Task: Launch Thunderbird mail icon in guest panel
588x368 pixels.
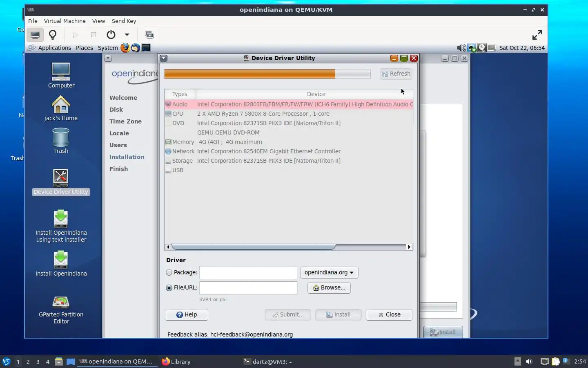Action: 135,48
